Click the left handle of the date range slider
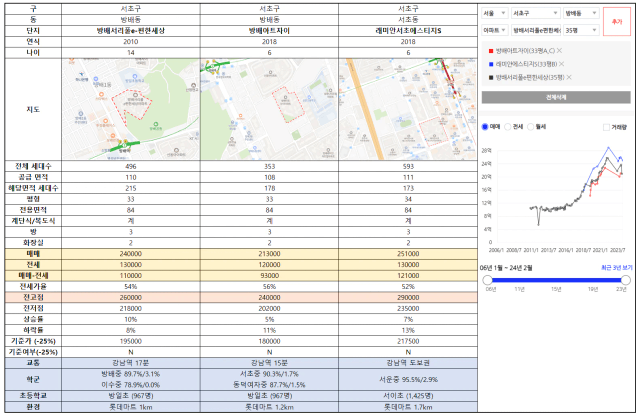 pos(487,280)
